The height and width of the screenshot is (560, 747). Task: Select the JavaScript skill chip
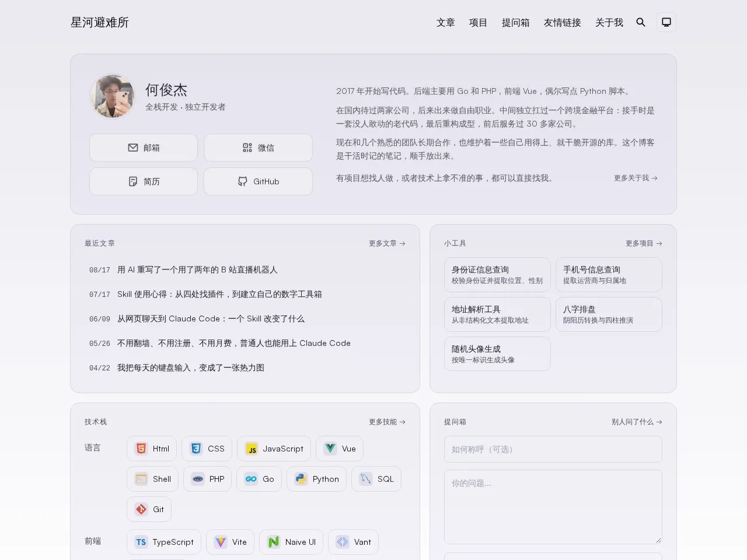[274, 449]
